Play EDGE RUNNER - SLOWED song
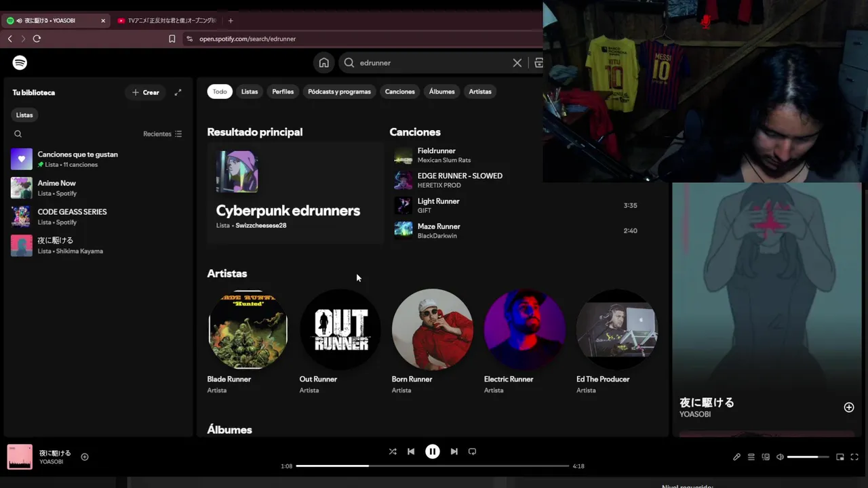 pyautogui.click(x=460, y=176)
